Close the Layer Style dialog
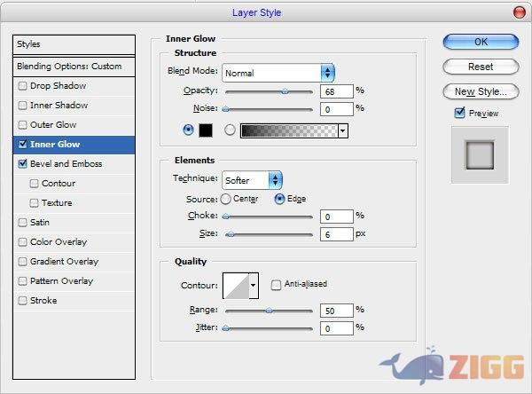Image resolution: width=532 pixels, height=394 pixels. pos(518,12)
